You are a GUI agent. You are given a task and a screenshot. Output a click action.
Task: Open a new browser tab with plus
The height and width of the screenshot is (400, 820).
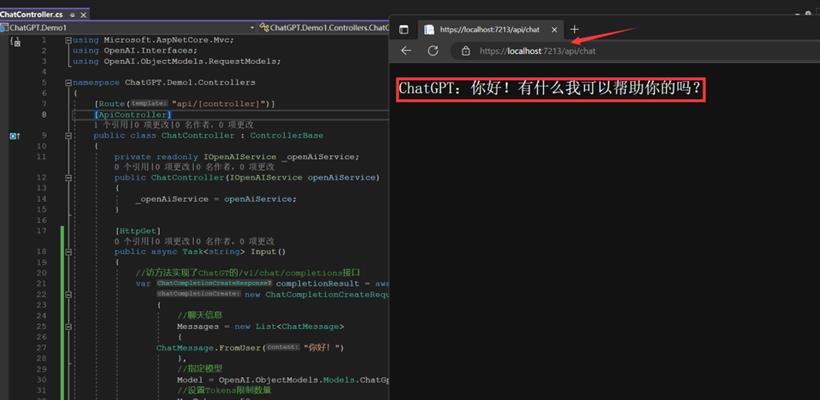[574, 29]
